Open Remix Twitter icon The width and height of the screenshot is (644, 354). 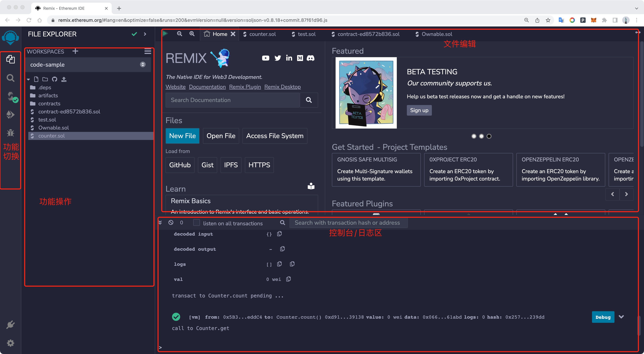pos(278,58)
